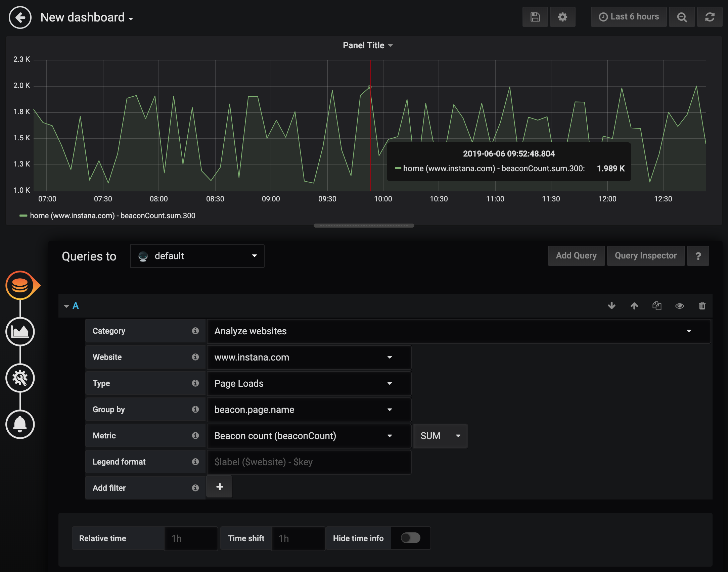The width and height of the screenshot is (728, 572).
Task: Click the zoom out time range magnifier
Action: click(x=682, y=17)
